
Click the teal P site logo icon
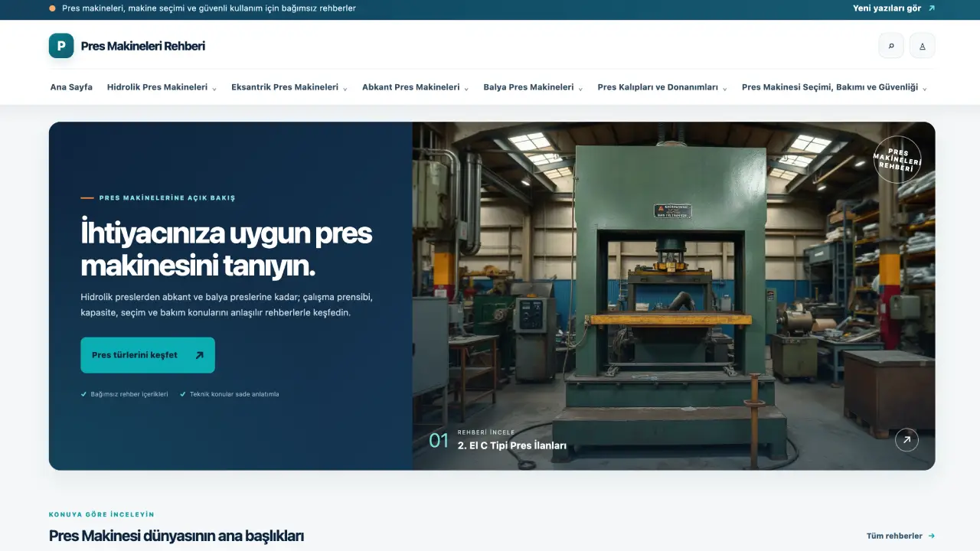(x=61, y=46)
